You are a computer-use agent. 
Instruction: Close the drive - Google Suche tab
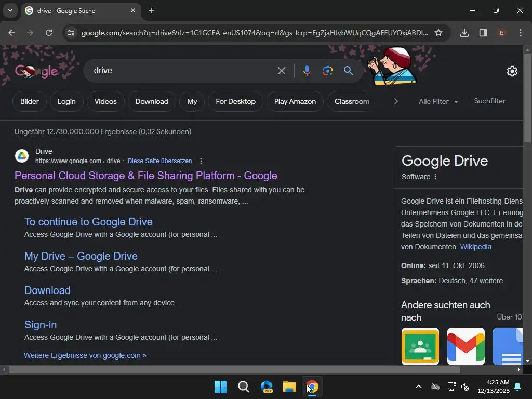tap(133, 10)
